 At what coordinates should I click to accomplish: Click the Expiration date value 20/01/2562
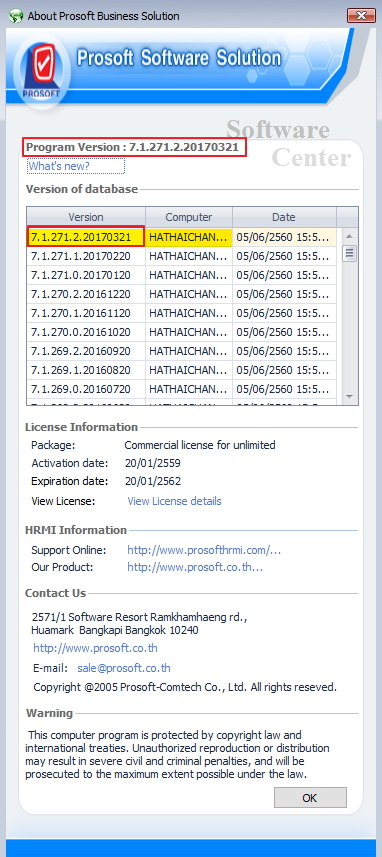coord(152,482)
